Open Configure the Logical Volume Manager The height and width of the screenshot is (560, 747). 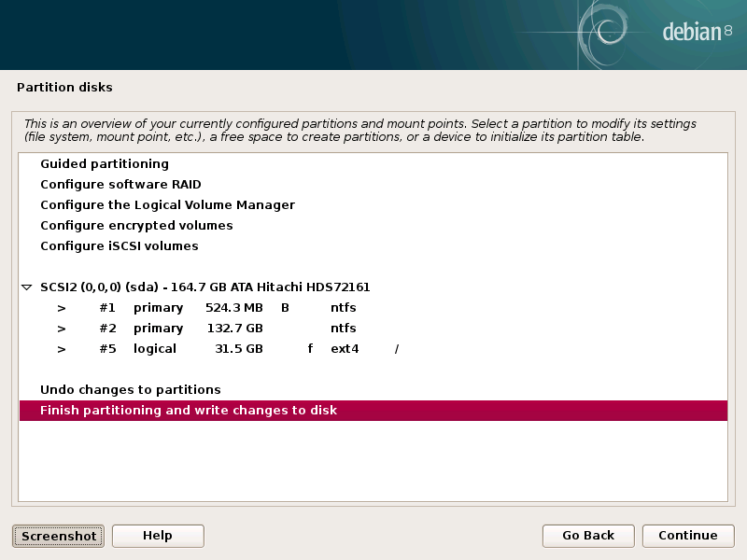pos(167,205)
